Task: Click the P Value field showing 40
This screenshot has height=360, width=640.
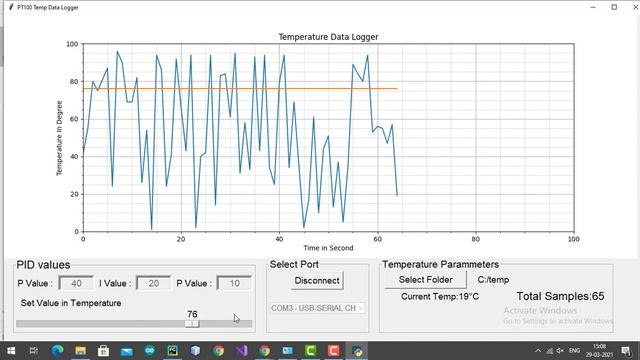Action: click(x=76, y=283)
